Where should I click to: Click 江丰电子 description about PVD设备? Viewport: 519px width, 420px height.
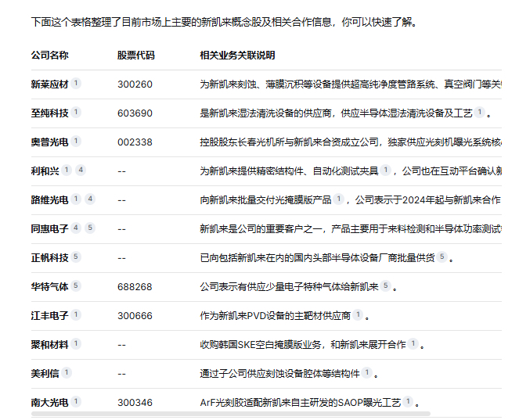click(x=275, y=316)
